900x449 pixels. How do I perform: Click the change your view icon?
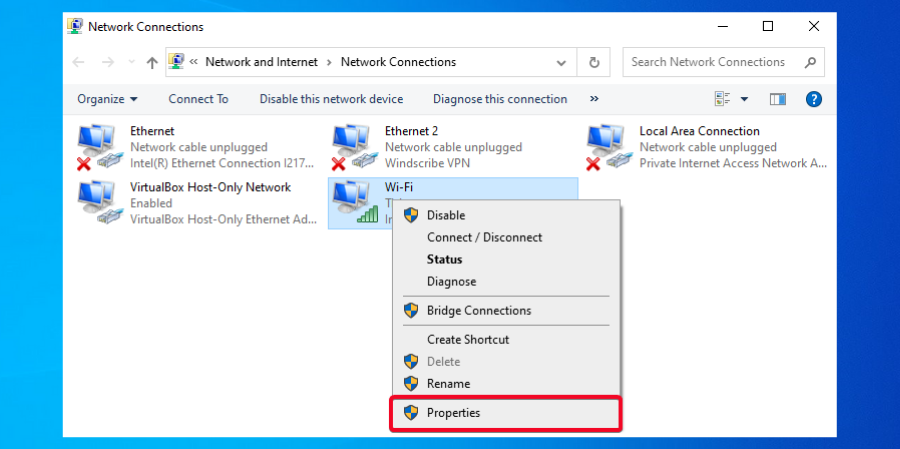click(x=722, y=99)
